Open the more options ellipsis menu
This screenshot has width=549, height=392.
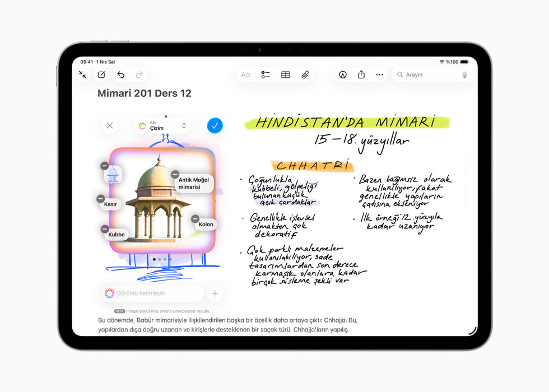pyautogui.click(x=379, y=74)
